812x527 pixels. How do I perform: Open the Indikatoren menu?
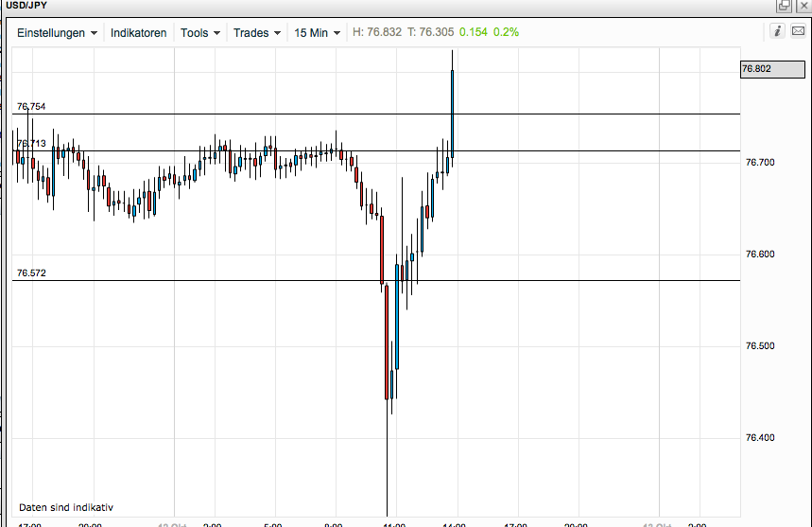[138, 33]
